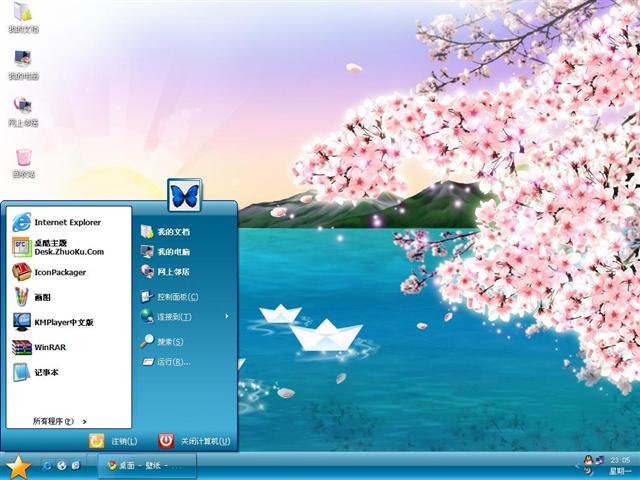The width and height of the screenshot is (640, 480).
Task: Click the 注销(L) log off button
Action: 113,441
